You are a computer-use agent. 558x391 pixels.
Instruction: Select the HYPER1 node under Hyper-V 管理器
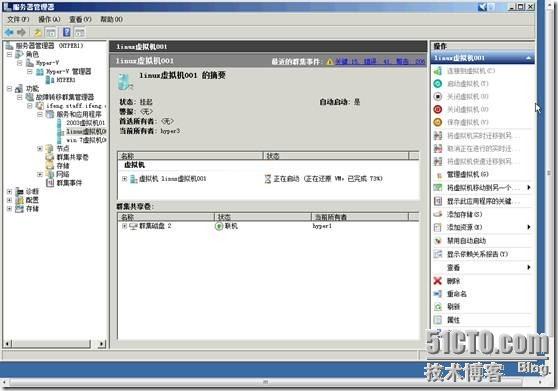[66, 80]
